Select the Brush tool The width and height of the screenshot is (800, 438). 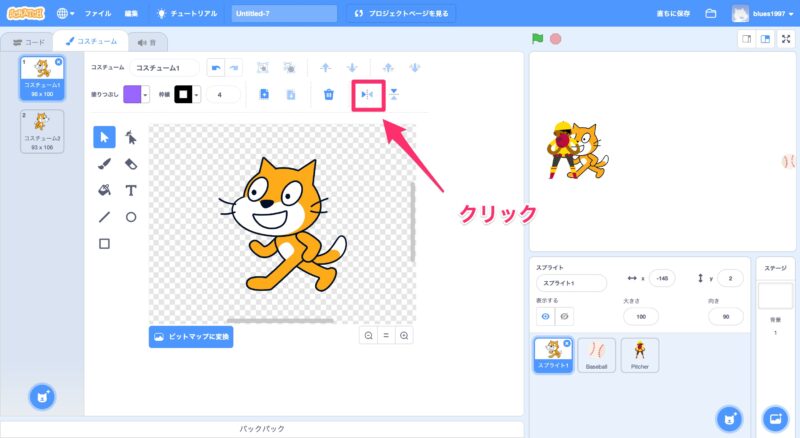tap(104, 163)
